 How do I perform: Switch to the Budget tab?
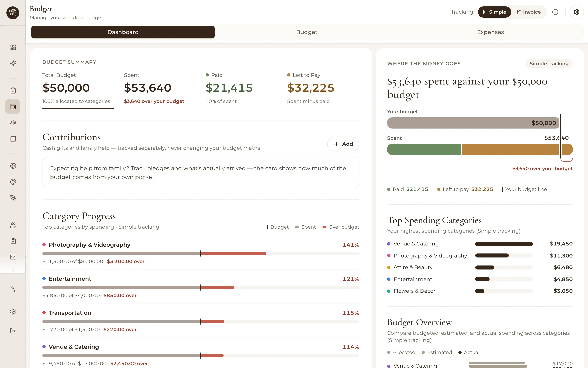click(307, 32)
